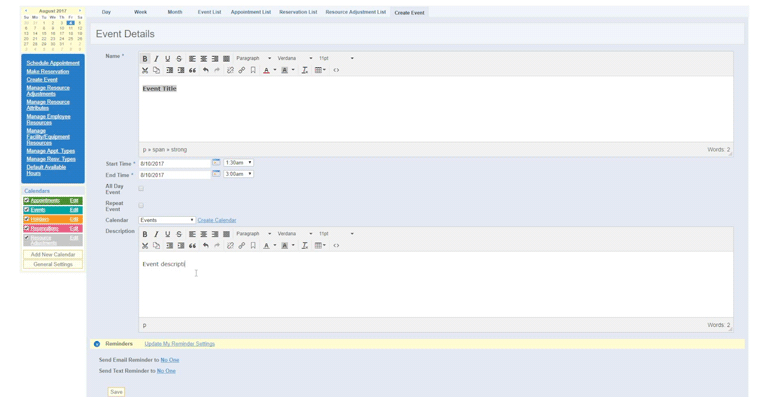
Task: Remove link via unlink icon in Name editor
Action: (230, 70)
